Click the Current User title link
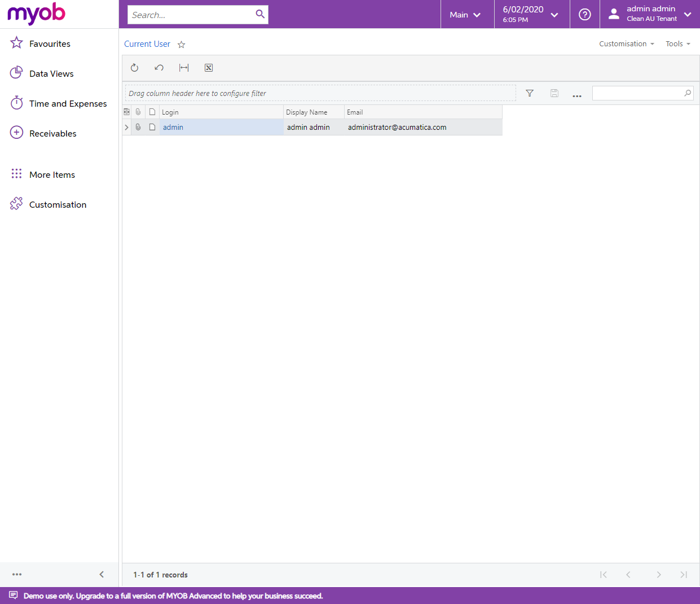 [x=147, y=44]
